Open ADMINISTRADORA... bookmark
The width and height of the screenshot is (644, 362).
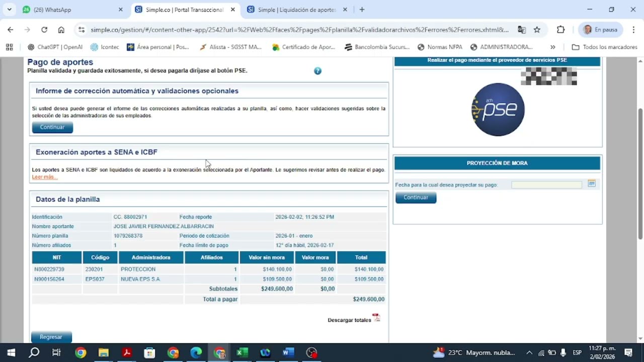[x=501, y=47]
